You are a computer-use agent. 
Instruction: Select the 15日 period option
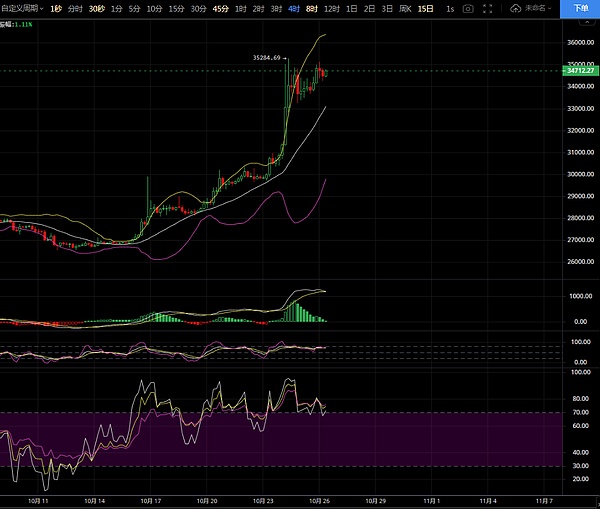tap(426, 8)
